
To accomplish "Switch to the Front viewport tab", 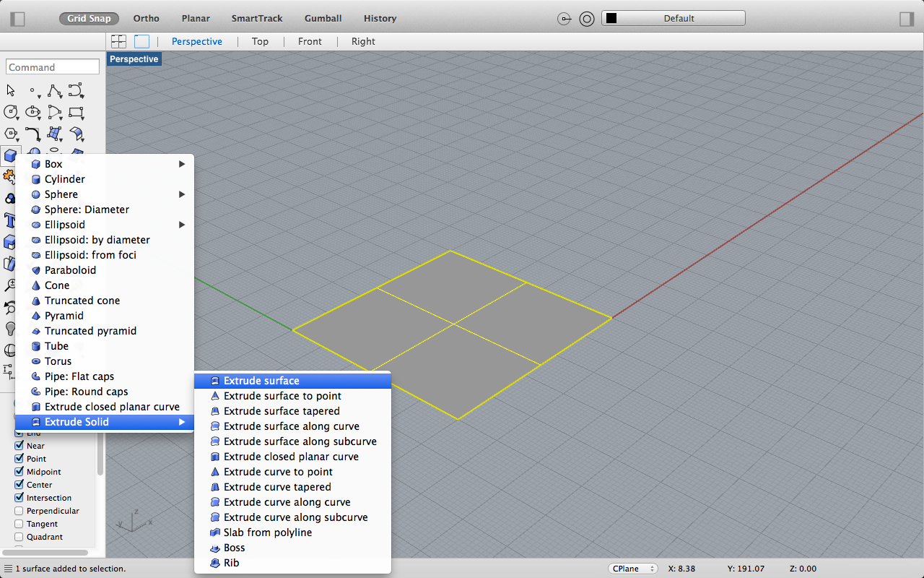I will point(310,41).
